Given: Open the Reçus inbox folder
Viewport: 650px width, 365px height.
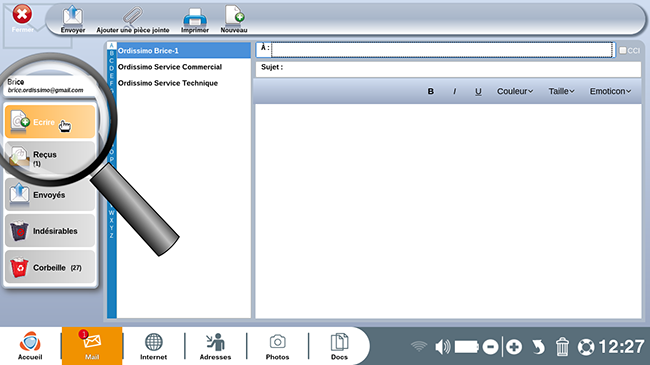Looking at the screenshot, I should click(50, 158).
